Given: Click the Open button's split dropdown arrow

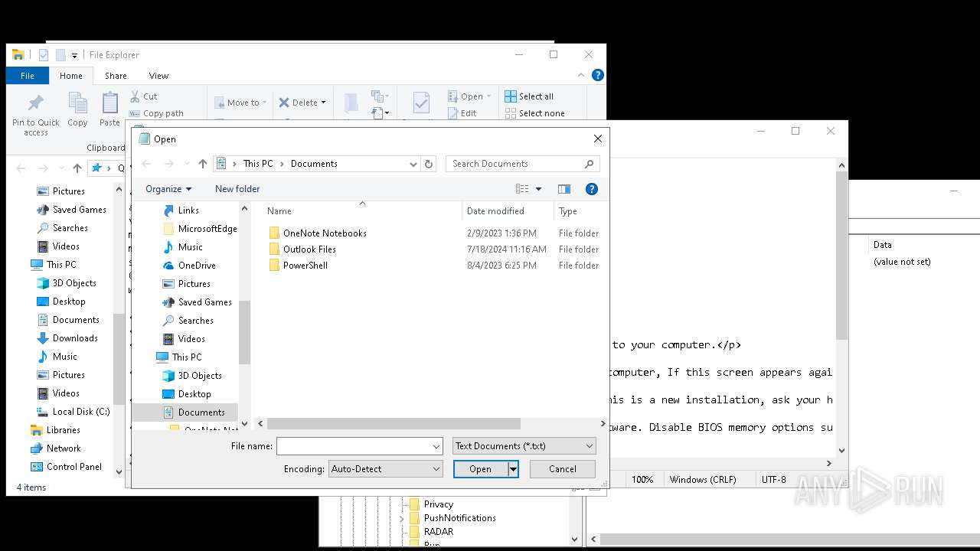Looking at the screenshot, I should tap(514, 469).
